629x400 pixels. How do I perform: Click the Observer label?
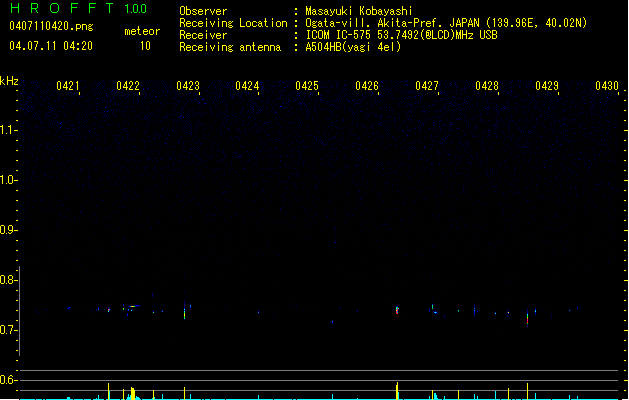[203, 11]
